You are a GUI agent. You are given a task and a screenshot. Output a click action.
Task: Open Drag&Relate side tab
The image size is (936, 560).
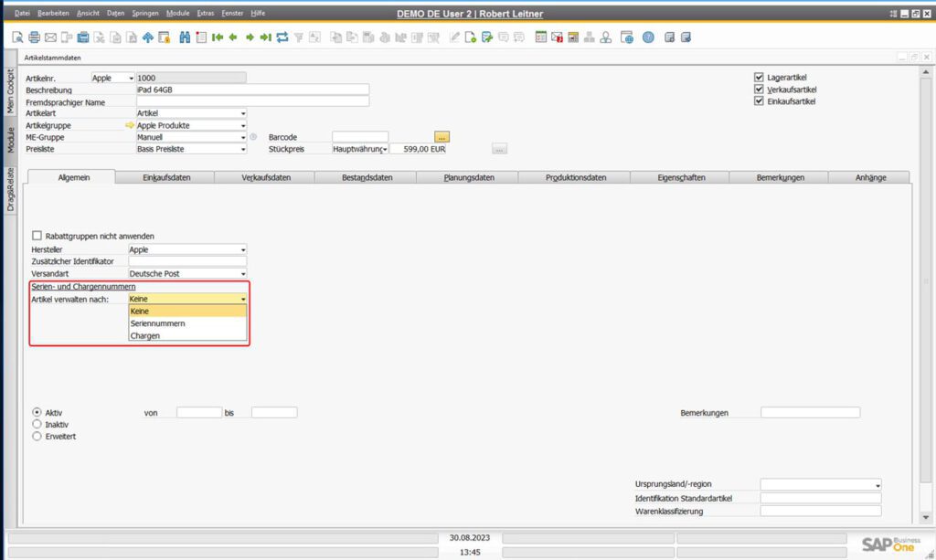pyautogui.click(x=10, y=190)
